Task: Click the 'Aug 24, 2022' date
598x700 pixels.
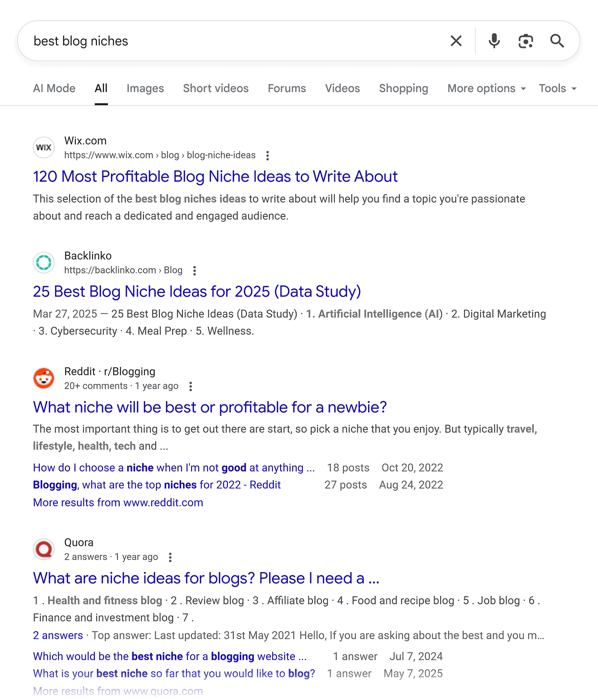Action: tap(411, 485)
